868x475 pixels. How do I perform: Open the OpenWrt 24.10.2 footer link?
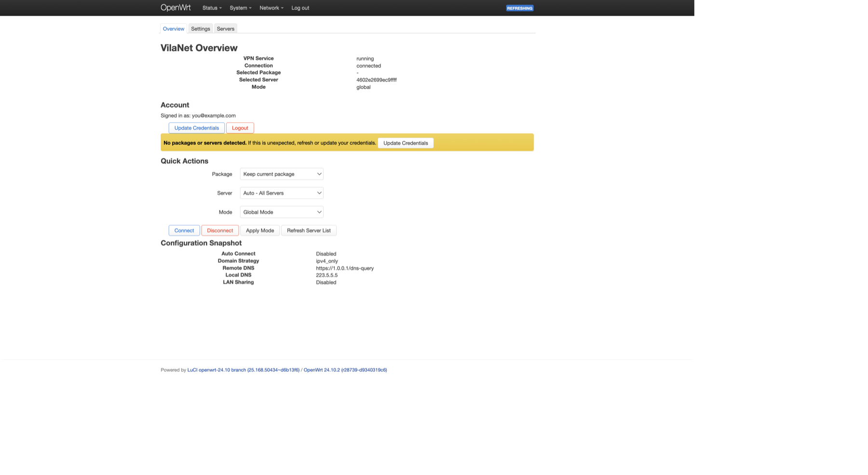click(x=345, y=370)
